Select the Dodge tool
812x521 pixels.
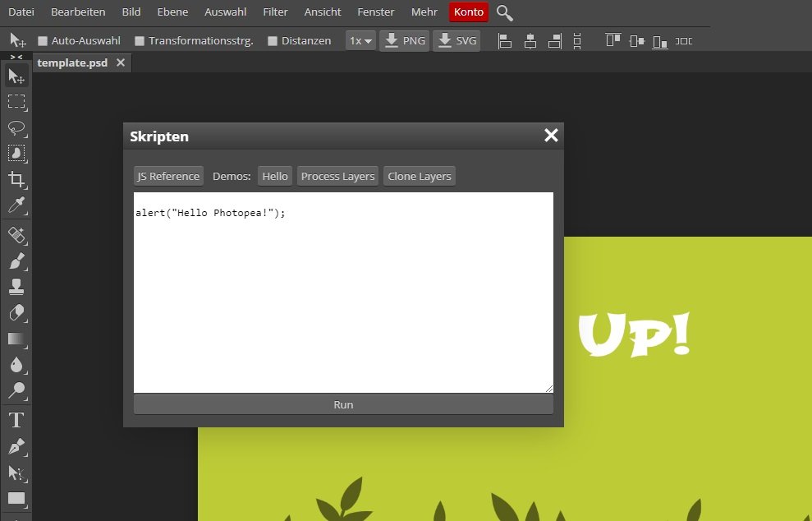(x=16, y=390)
